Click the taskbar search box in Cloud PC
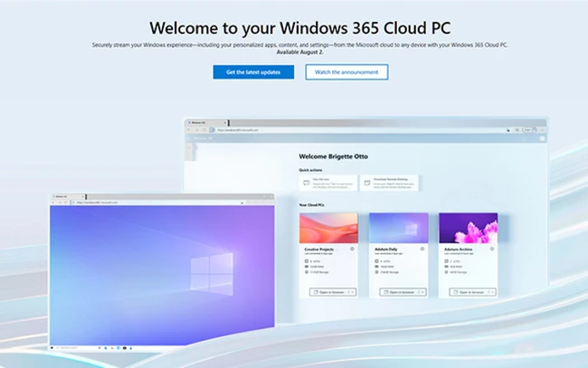The height and width of the screenshot is (368, 588). pyautogui.click(x=75, y=348)
